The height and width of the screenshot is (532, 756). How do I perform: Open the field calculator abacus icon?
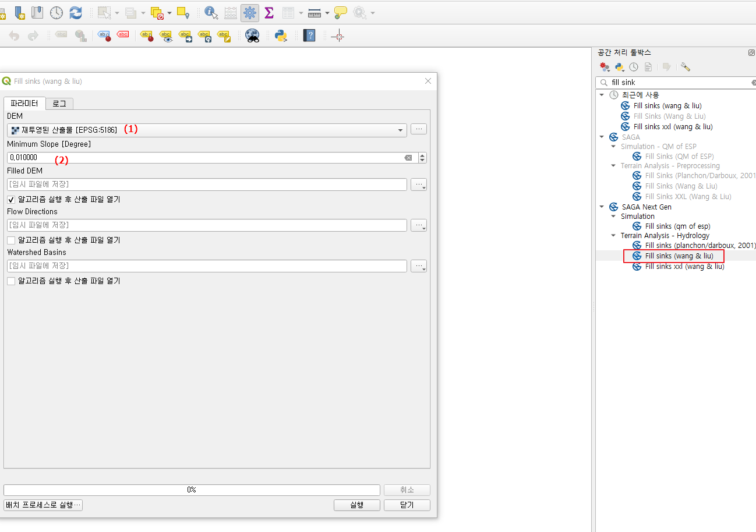point(231,12)
